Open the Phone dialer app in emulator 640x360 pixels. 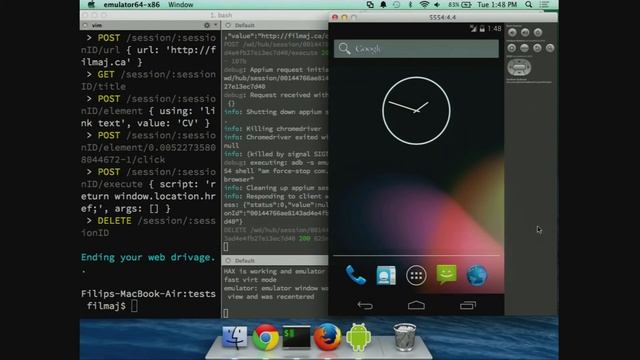coord(356,275)
